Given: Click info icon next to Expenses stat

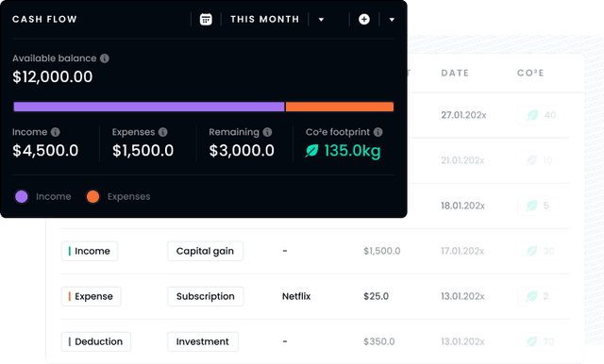Looking at the screenshot, I should 163,132.
